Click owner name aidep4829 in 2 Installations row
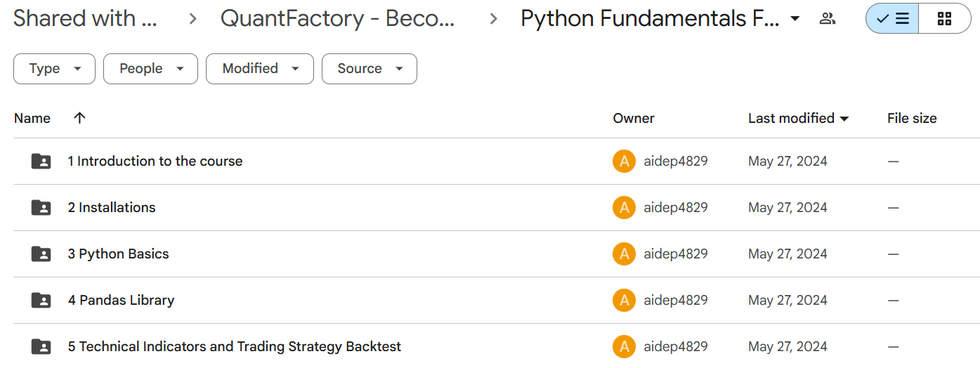980x368 pixels. pos(676,208)
